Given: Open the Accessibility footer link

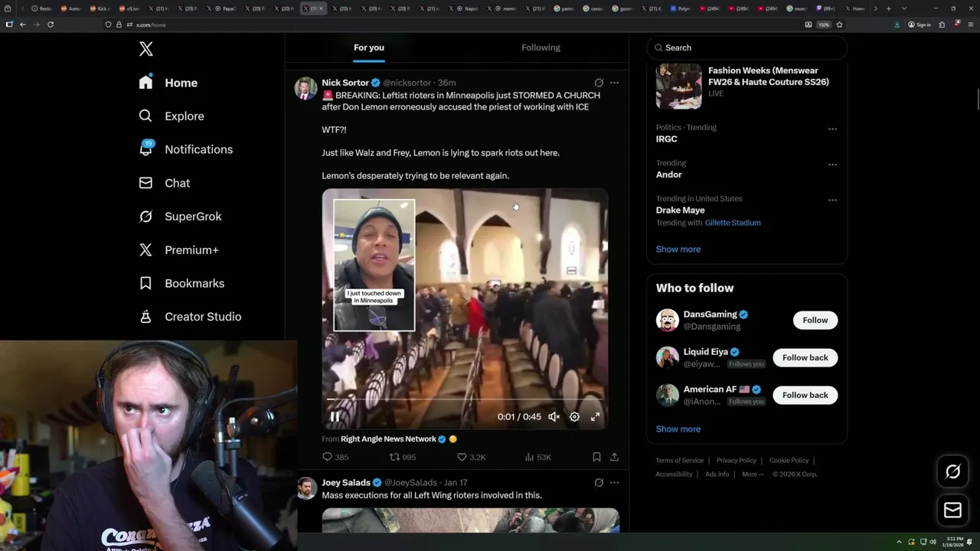Looking at the screenshot, I should 674,474.
